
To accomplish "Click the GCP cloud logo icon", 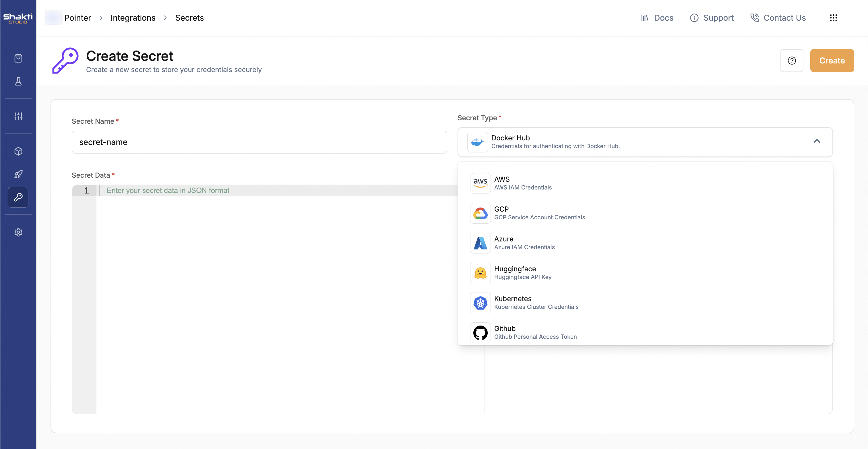I will coord(480,213).
